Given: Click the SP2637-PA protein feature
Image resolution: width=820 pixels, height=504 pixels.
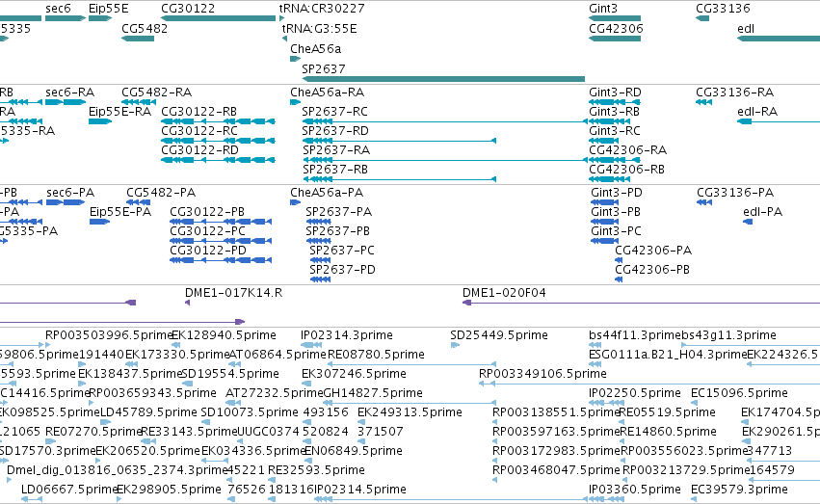Looking at the screenshot, I should coord(319,222).
